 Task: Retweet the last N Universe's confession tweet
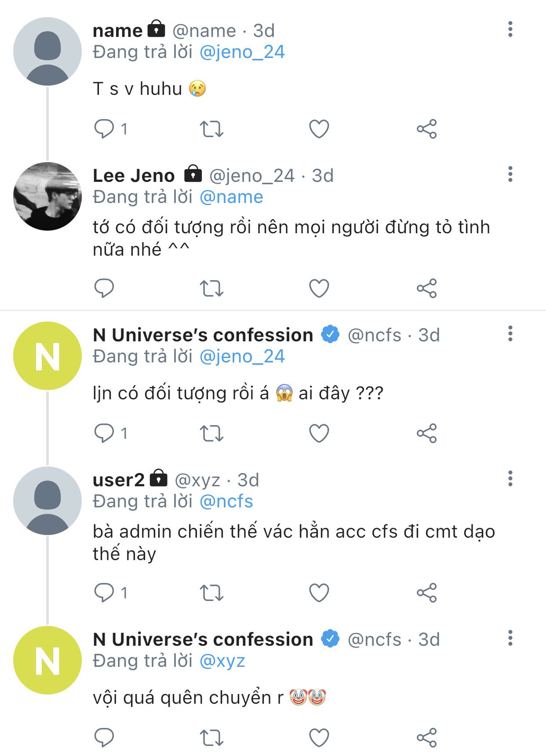click(211, 738)
